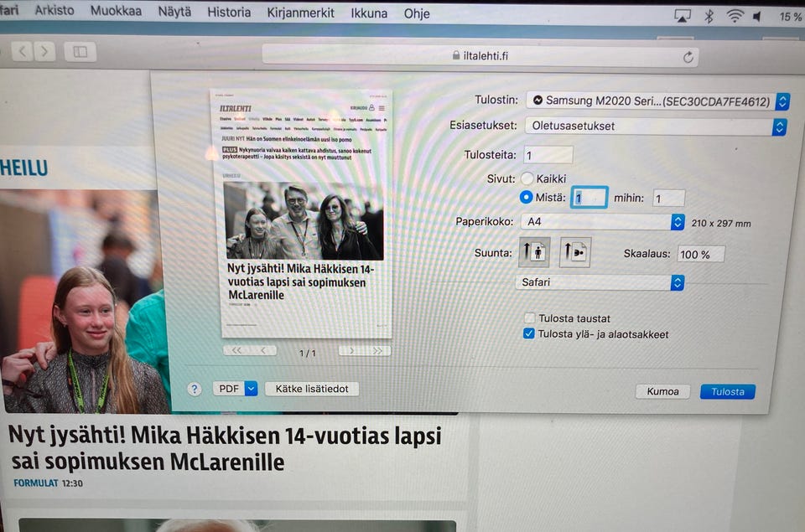Screen dimensions: 805x532
Task: Open the Paperikoko A4 dropdown
Action: coord(603,222)
